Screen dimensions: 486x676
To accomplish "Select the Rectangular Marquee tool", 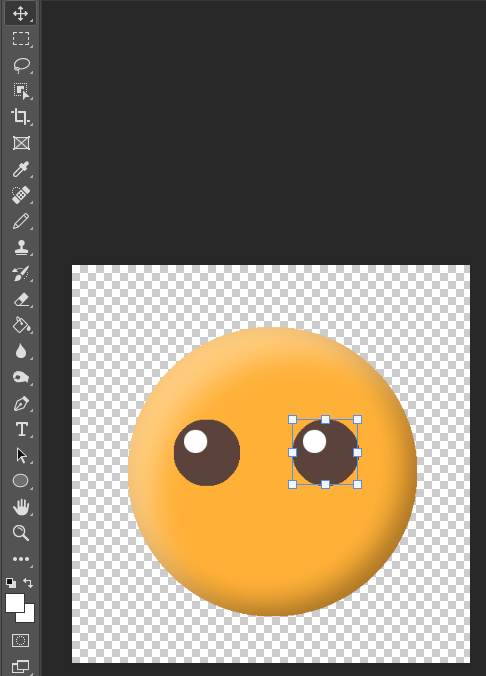I will pyautogui.click(x=20, y=39).
